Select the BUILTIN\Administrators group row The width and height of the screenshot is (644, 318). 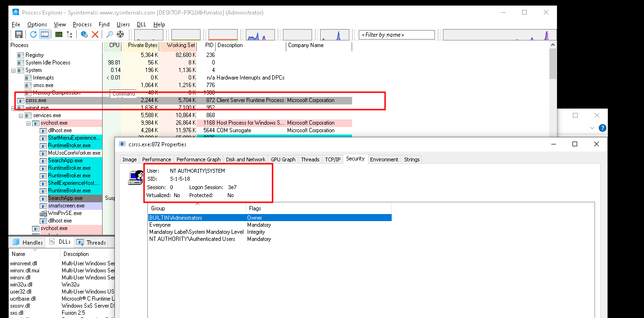tap(270, 218)
